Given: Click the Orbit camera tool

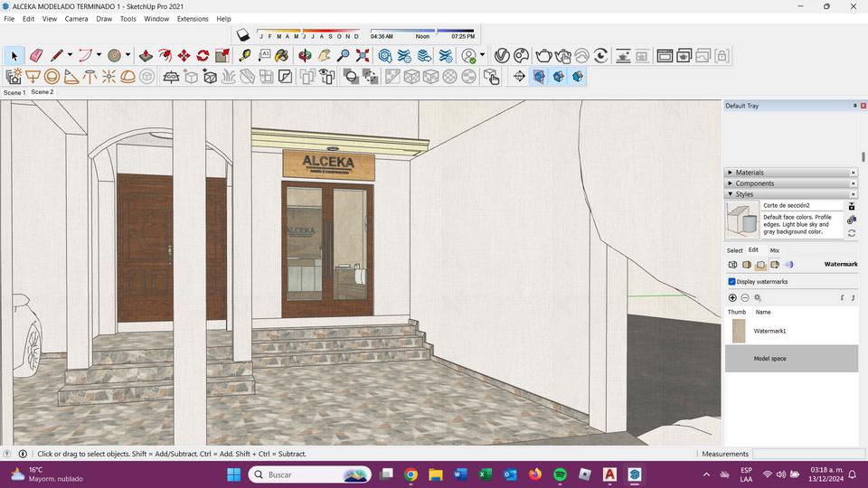Looking at the screenshot, I should [305, 56].
